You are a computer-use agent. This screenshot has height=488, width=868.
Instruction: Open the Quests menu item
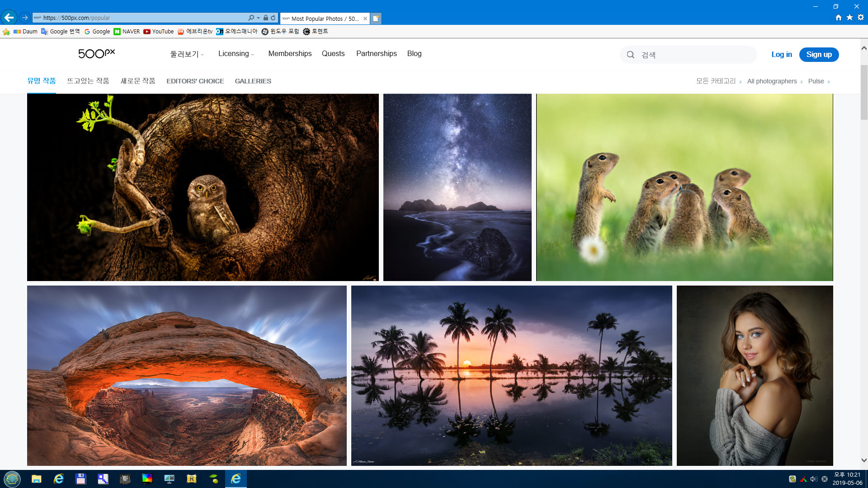point(333,54)
